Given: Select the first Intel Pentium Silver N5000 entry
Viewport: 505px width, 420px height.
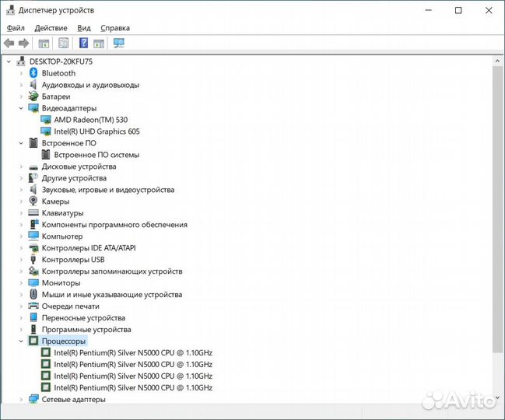Looking at the screenshot, I should (133, 353).
